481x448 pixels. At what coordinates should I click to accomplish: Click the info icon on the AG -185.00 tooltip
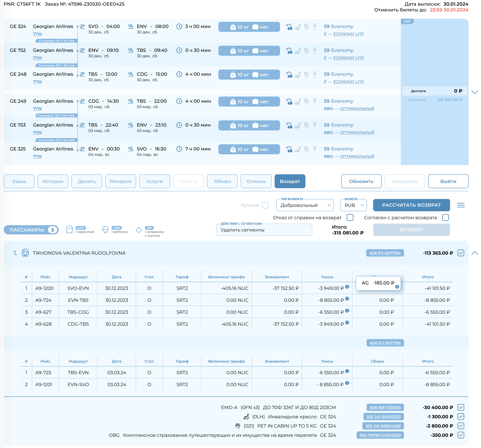point(397,287)
